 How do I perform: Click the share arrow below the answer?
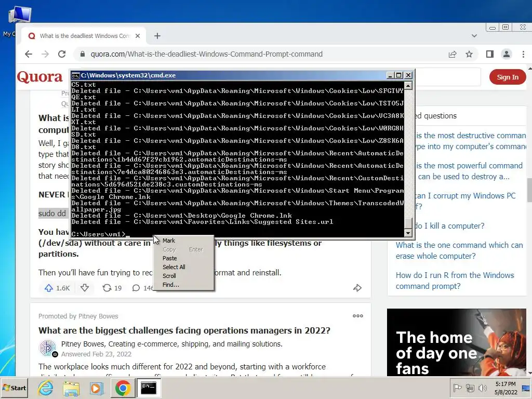[x=357, y=288]
